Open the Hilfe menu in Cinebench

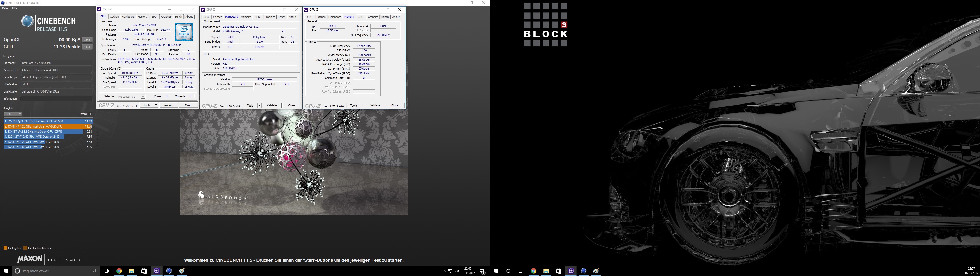[x=15, y=8]
